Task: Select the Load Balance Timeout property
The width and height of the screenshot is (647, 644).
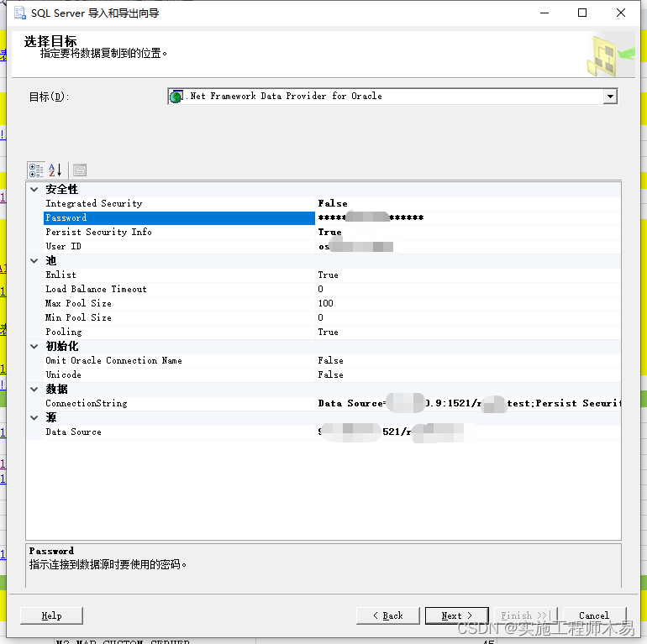Action: (179, 289)
